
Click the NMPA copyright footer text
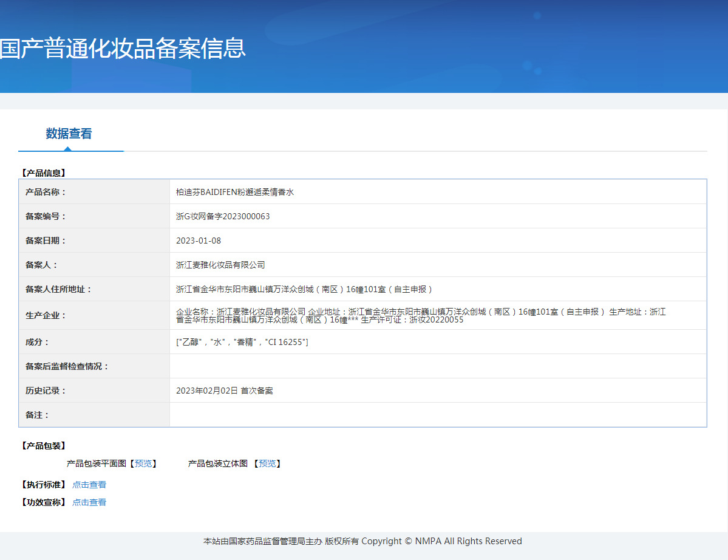[x=362, y=541]
